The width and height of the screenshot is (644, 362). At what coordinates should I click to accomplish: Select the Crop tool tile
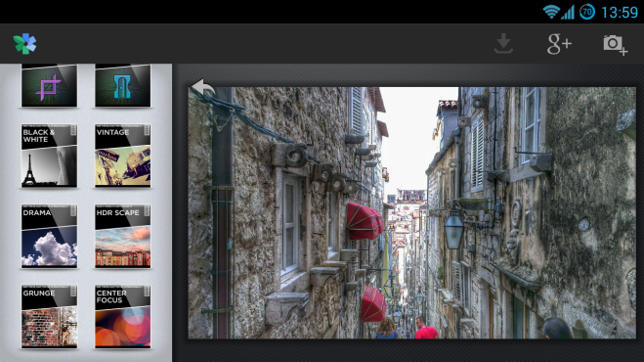point(49,85)
